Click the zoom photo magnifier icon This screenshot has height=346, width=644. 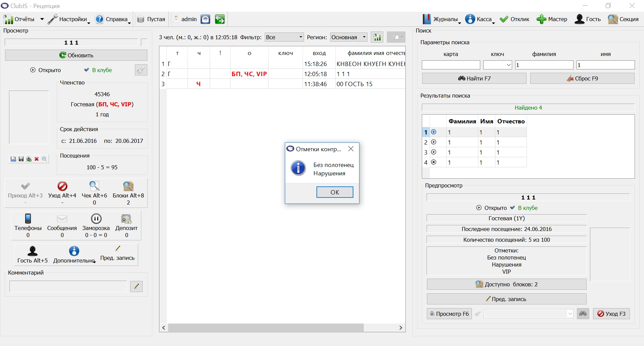pyautogui.click(x=44, y=159)
